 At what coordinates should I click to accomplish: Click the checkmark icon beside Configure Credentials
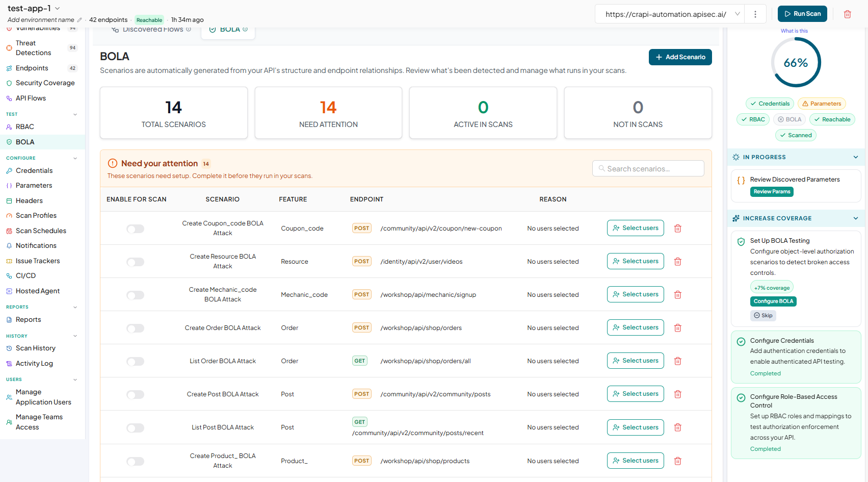click(x=741, y=342)
